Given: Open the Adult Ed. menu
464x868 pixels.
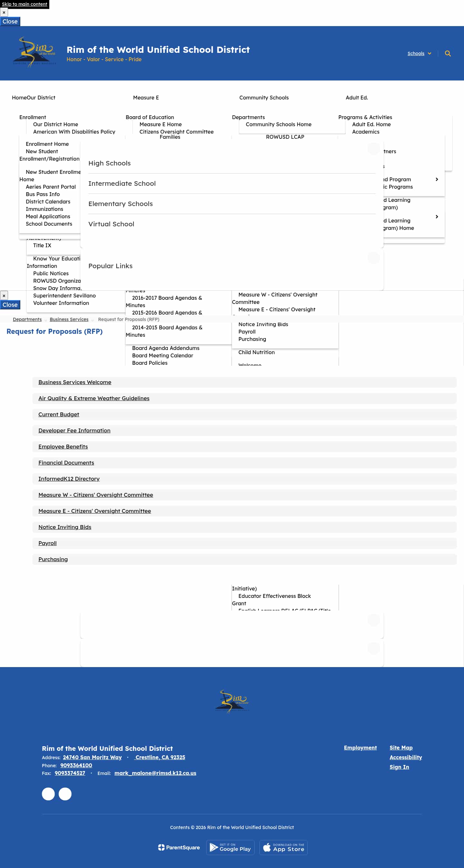Looking at the screenshot, I should [x=356, y=97].
